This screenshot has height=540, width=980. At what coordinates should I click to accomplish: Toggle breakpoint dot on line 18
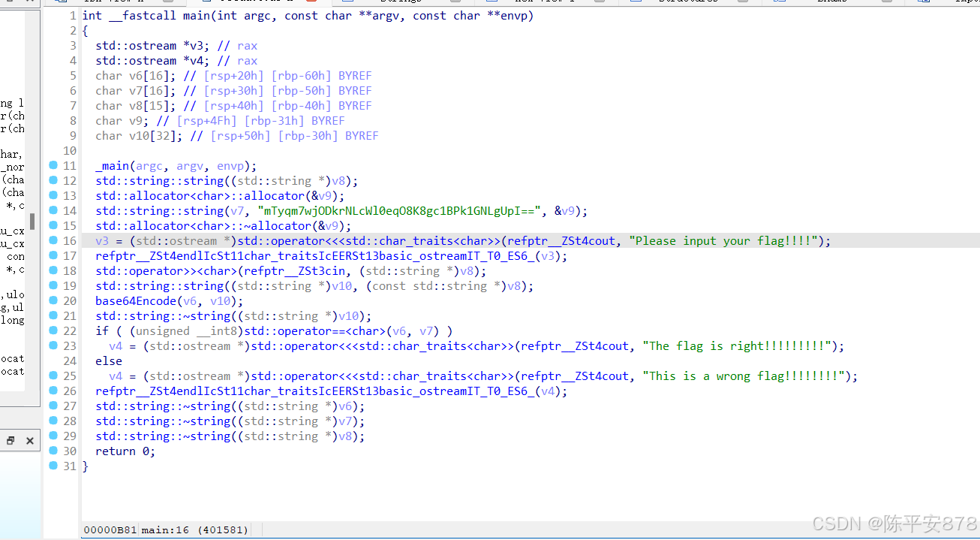(x=53, y=270)
